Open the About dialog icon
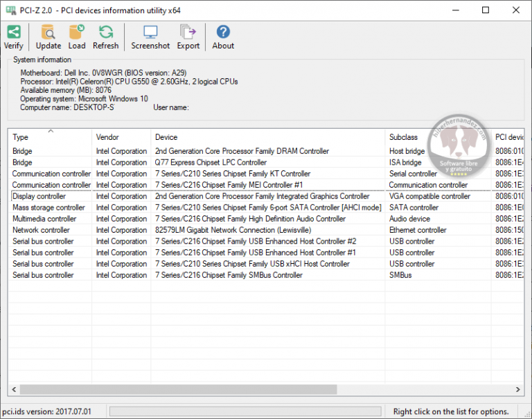This screenshot has height=419, width=532. [x=223, y=32]
